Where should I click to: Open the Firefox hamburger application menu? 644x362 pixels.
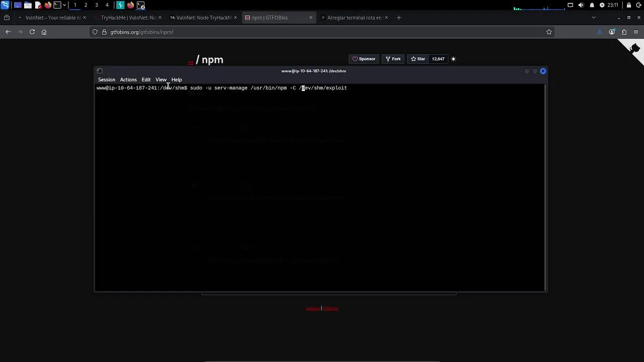[x=636, y=32]
